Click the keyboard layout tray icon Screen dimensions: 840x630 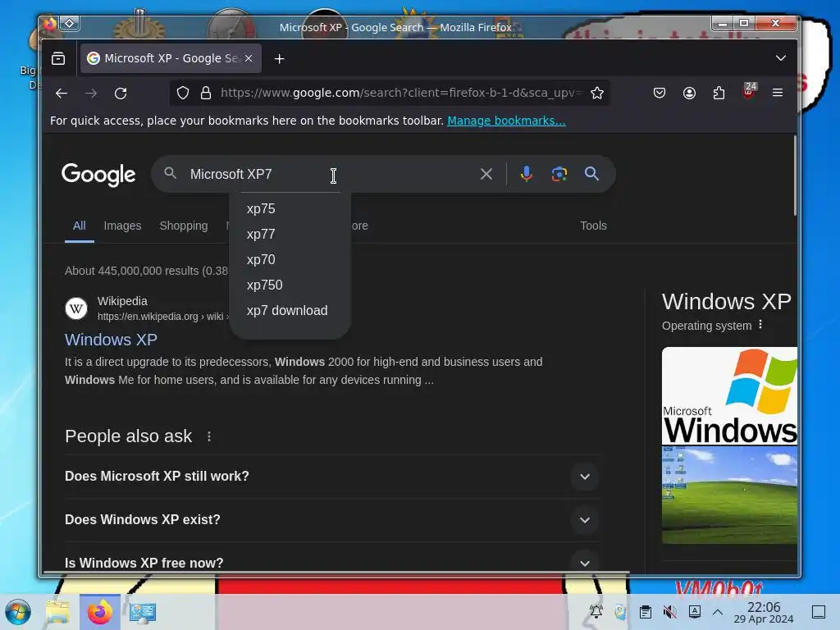point(694,612)
